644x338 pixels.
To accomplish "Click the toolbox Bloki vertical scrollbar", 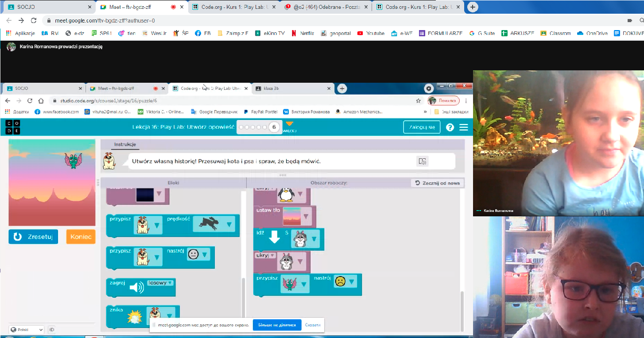I will pos(243,297).
